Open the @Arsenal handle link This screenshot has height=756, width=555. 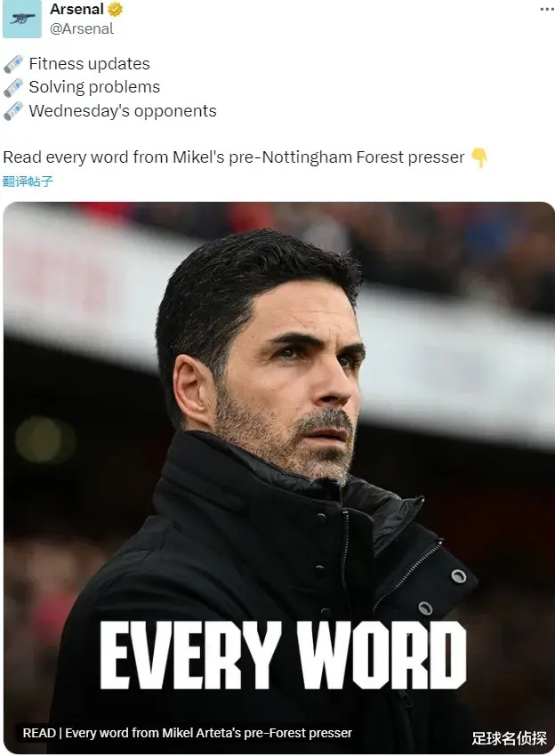point(82,29)
